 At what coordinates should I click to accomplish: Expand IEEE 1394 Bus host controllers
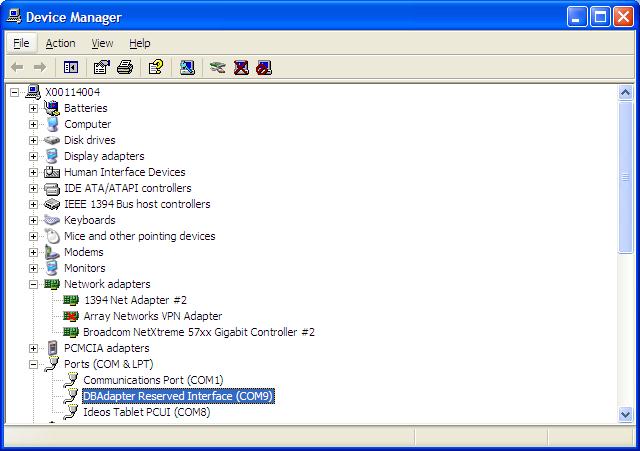point(33,204)
